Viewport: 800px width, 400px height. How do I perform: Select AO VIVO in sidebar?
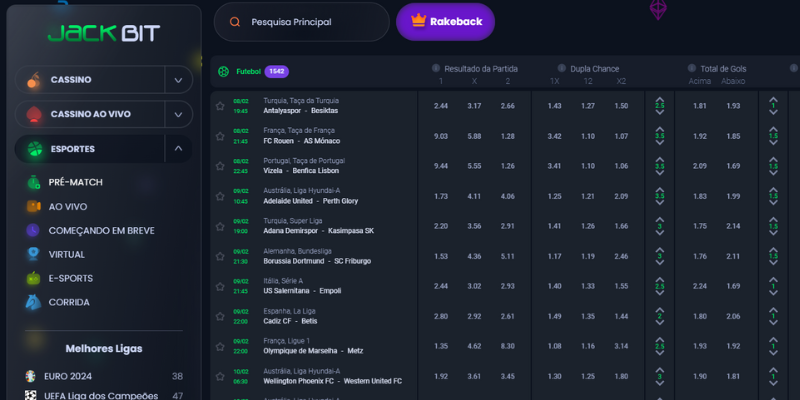[x=68, y=207]
